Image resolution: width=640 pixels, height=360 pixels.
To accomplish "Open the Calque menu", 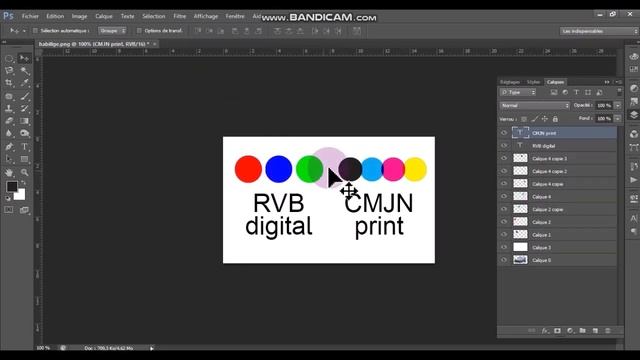I will [104, 16].
